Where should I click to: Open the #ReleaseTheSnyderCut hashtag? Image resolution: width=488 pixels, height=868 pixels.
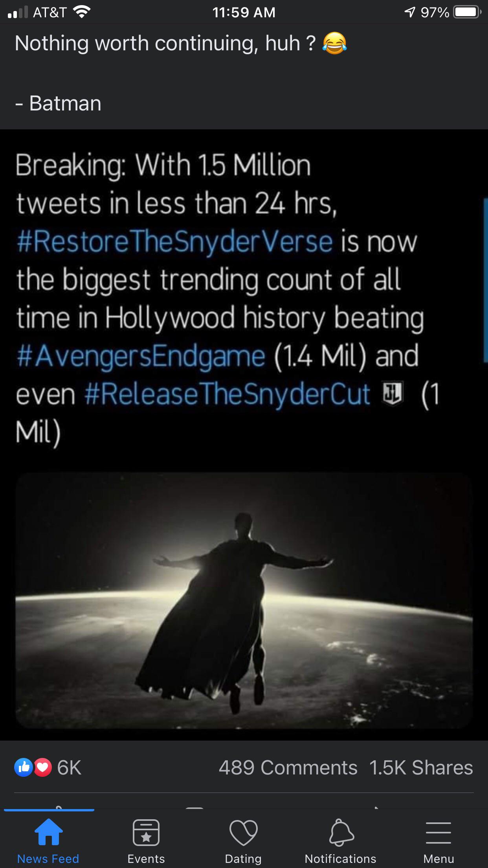(227, 394)
